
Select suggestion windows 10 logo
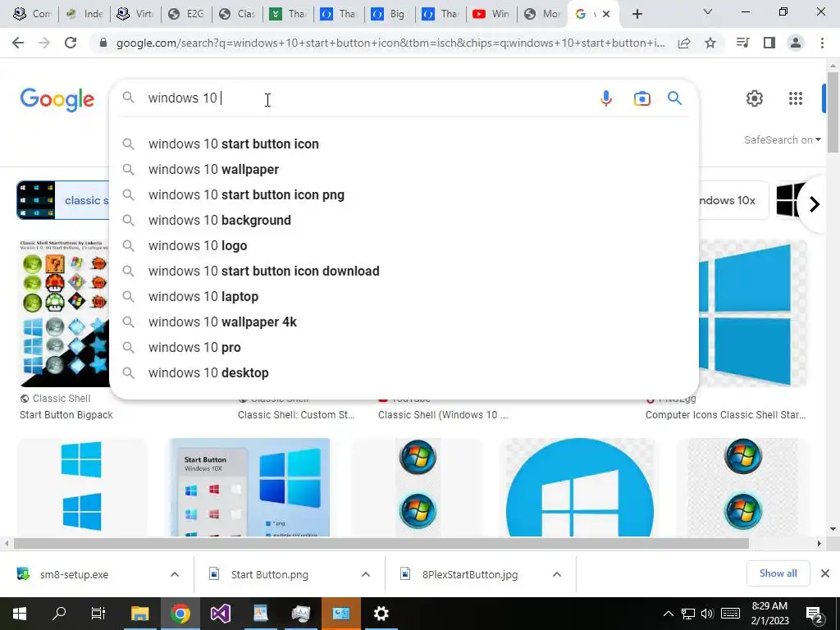pyautogui.click(x=404, y=246)
